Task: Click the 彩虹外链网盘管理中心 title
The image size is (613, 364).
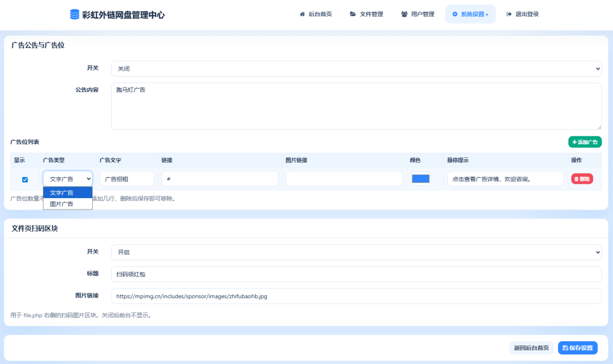Action: pos(123,15)
